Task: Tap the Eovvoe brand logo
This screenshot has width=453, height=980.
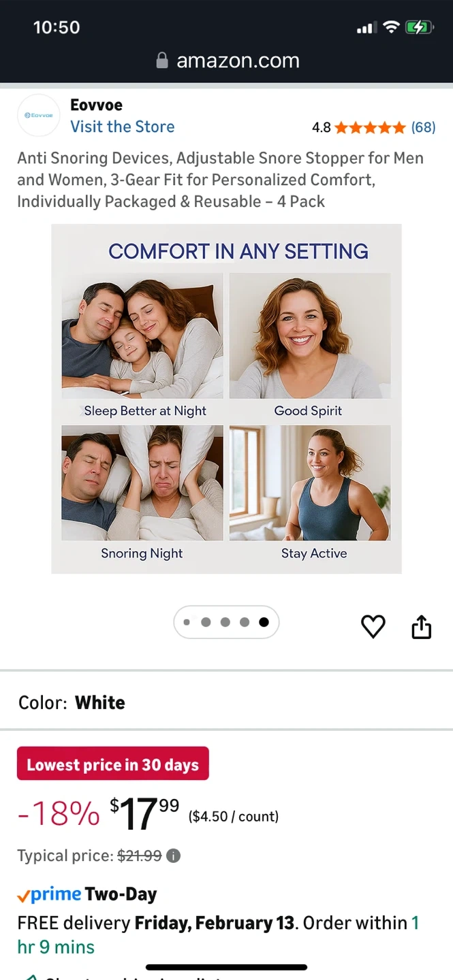Action: [38, 115]
